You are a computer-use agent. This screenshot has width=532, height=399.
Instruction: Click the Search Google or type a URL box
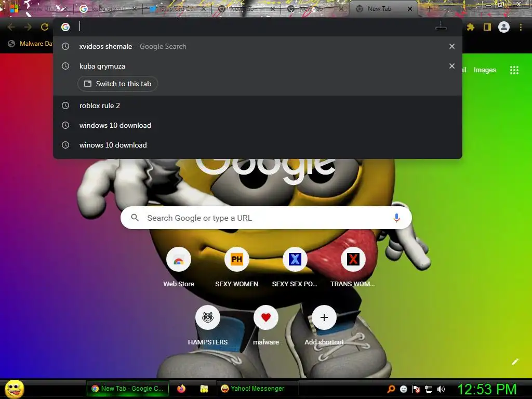tap(266, 218)
